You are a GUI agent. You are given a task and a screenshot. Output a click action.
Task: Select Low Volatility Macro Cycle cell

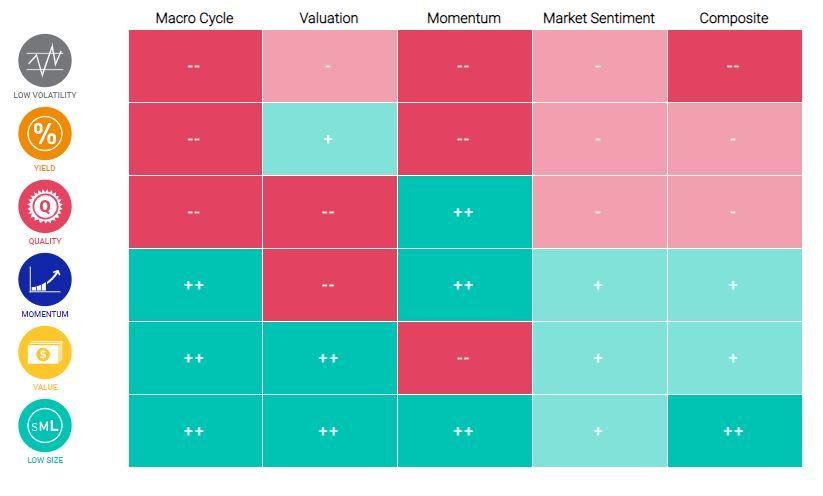coord(194,66)
